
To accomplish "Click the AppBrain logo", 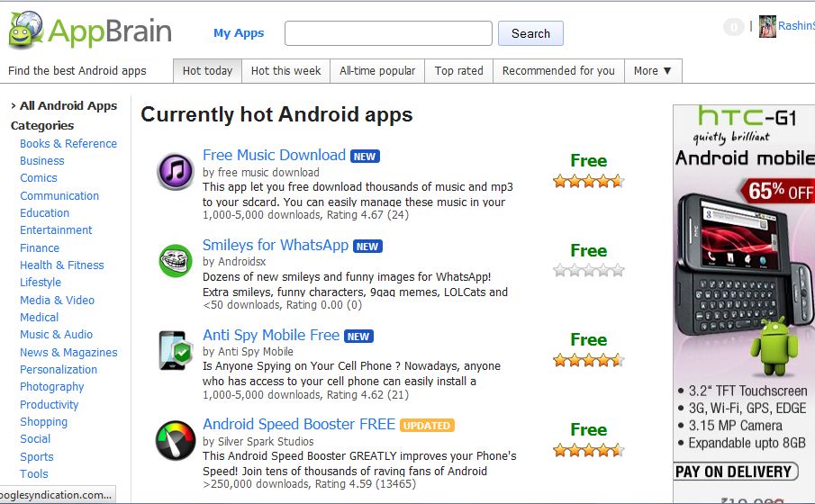I will point(90,31).
